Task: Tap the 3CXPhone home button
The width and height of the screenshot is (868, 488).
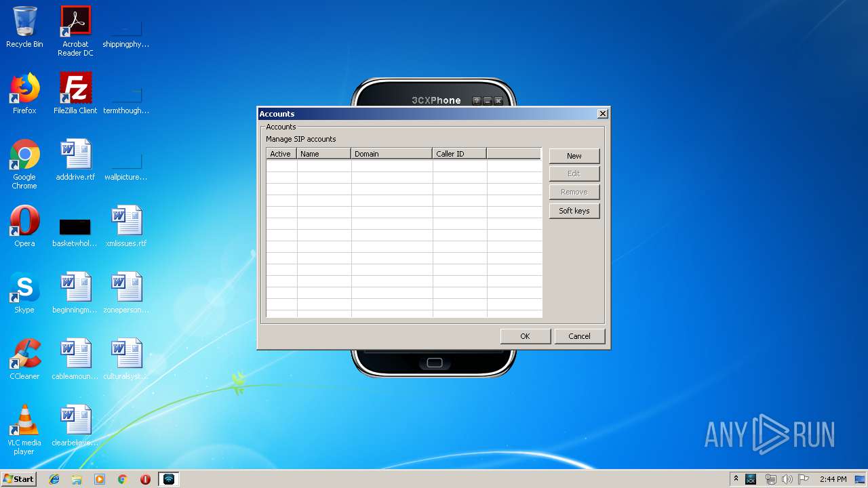Action: pos(435,363)
